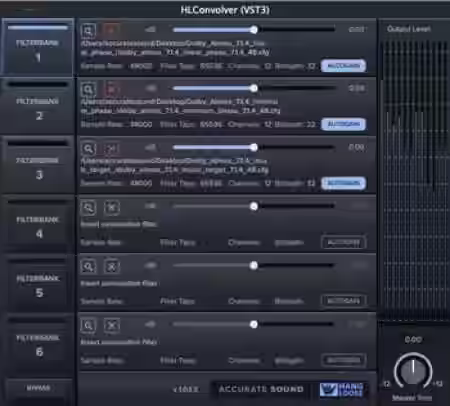Click the Accurate Sound logo
This screenshot has width=450, height=406.
[261, 389]
